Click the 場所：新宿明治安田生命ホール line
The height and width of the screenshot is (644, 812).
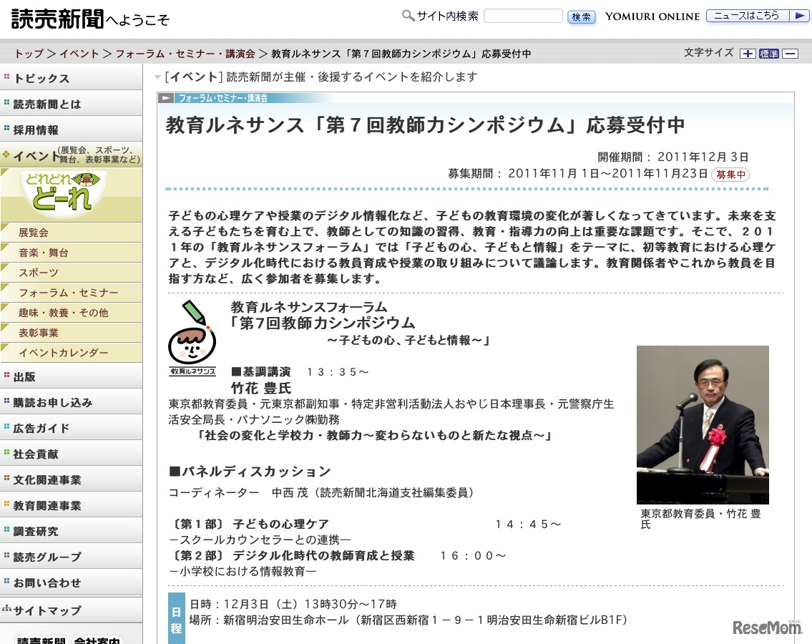tap(409, 620)
